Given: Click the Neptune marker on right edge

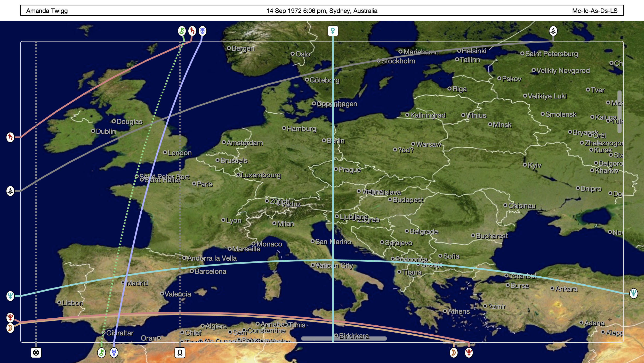Looking at the screenshot, I should (633, 293).
